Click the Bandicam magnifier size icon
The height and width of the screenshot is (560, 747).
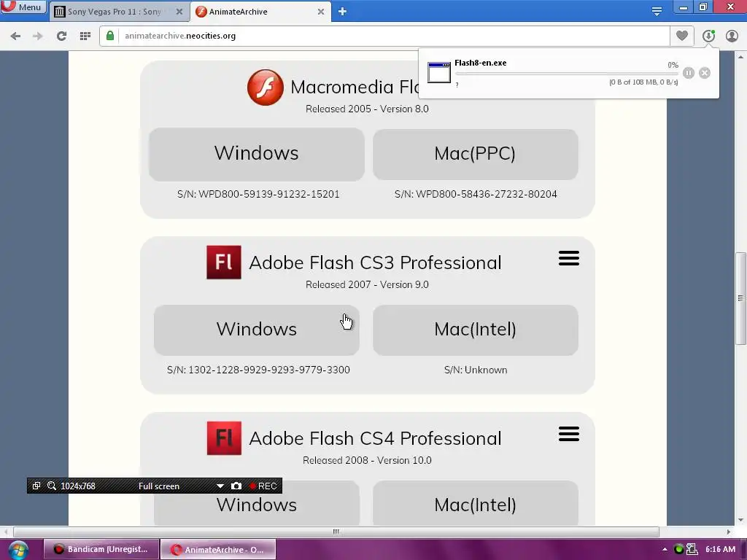coord(52,486)
